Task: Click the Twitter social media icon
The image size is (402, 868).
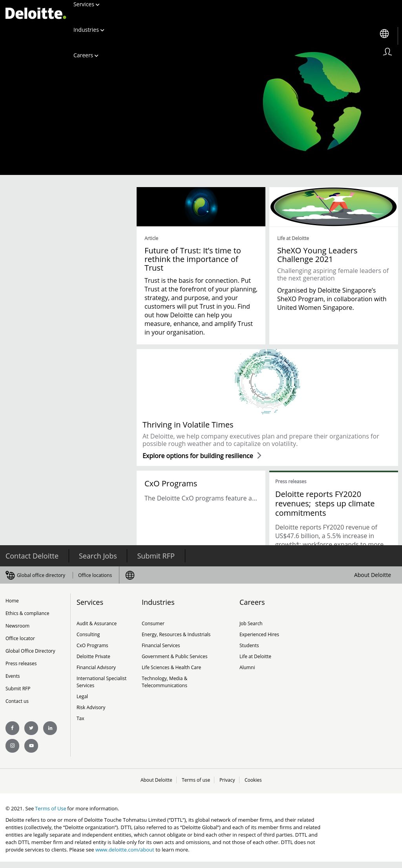Action: 31,728
